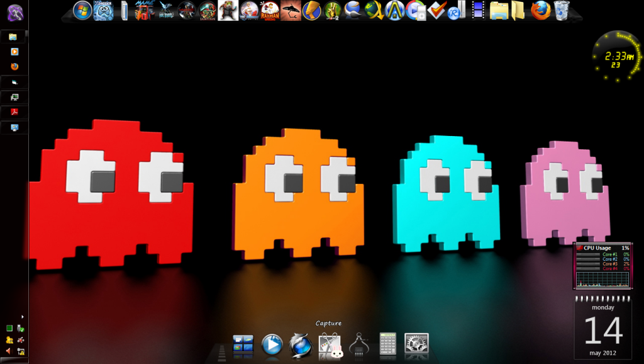644x364 pixels.
Task: Open the white Wii console icon
Action: 125,10
